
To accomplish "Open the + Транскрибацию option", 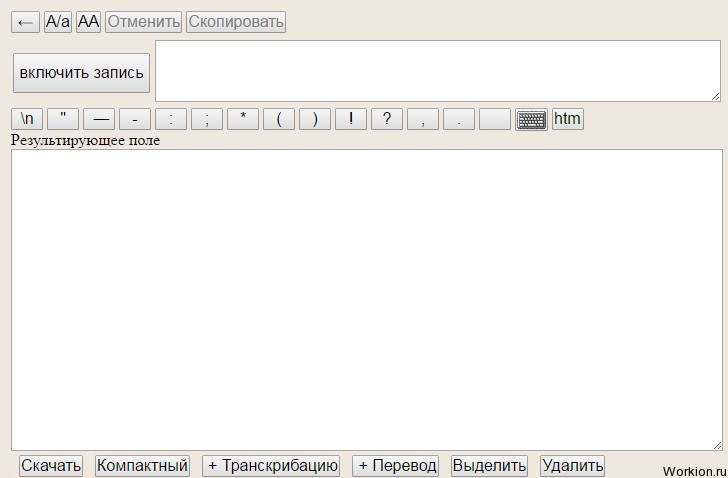I will coord(271,465).
